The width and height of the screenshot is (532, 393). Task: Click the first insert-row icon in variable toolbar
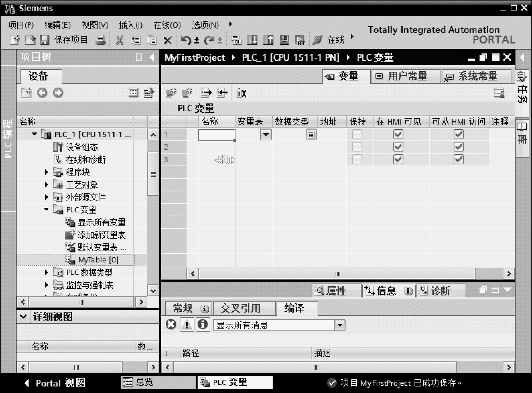(x=171, y=93)
